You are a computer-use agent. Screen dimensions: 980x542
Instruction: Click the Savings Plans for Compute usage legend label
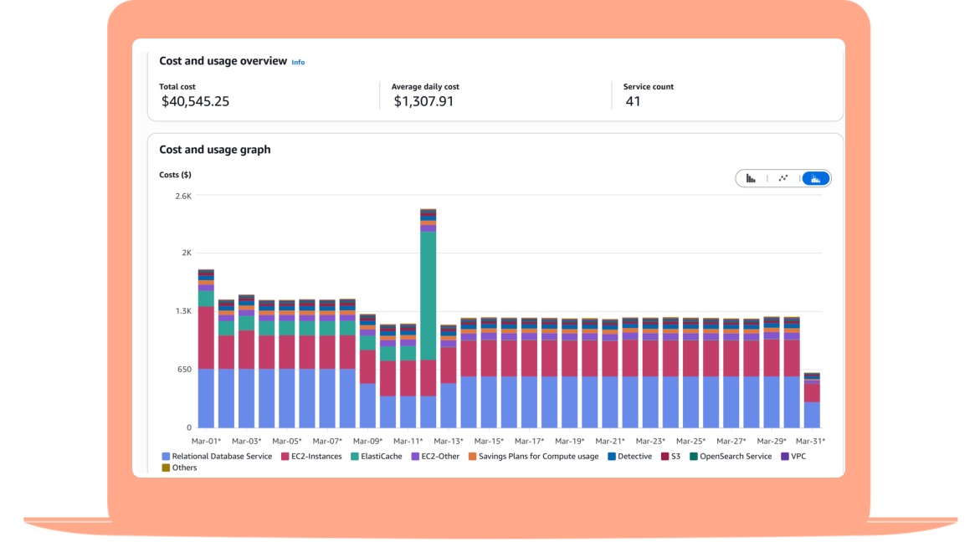pyautogui.click(x=538, y=457)
